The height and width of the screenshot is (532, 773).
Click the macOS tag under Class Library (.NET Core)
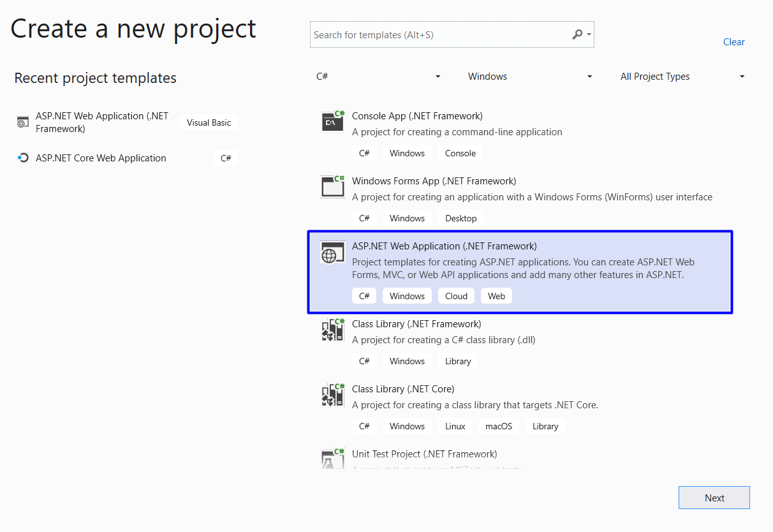point(499,426)
